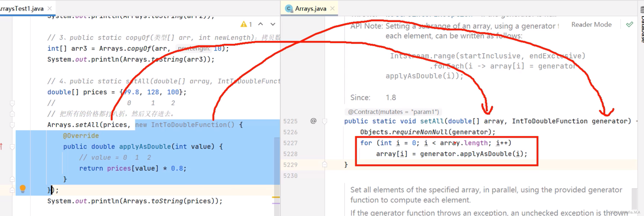Go to previous highlighted problem arrow
The height and width of the screenshot is (216, 644).
pos(261,24)
